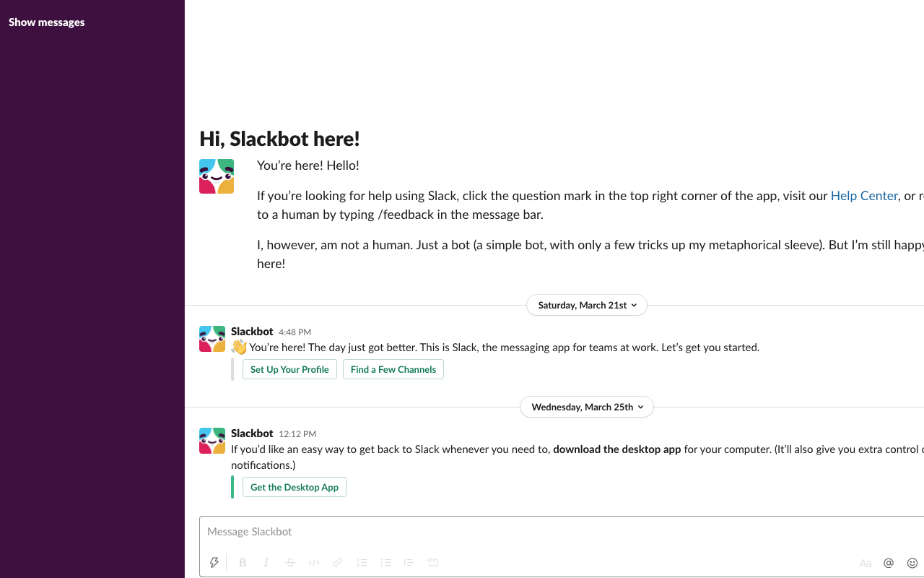Screen dimensions: 924x578
Task: Open the Help Center link
Action: [864, 196]
